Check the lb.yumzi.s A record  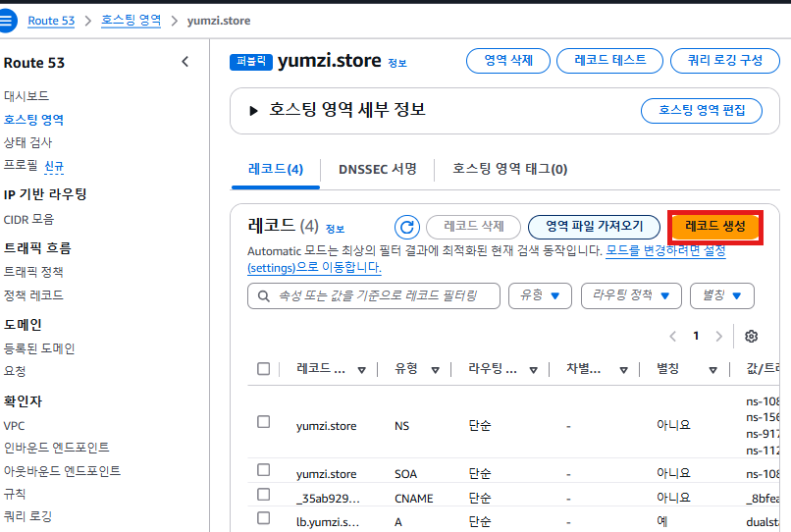tap(263, 518)
